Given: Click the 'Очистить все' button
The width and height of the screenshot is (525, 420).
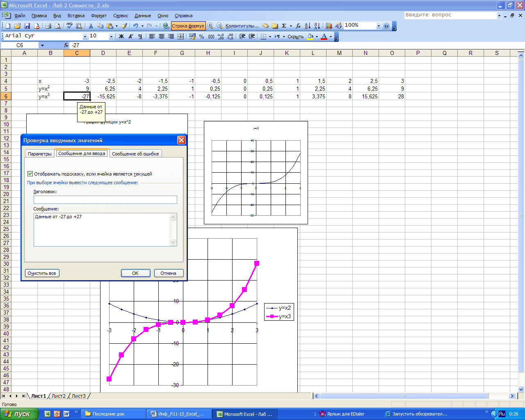Looking at the screenshot, I should (42, 273).
